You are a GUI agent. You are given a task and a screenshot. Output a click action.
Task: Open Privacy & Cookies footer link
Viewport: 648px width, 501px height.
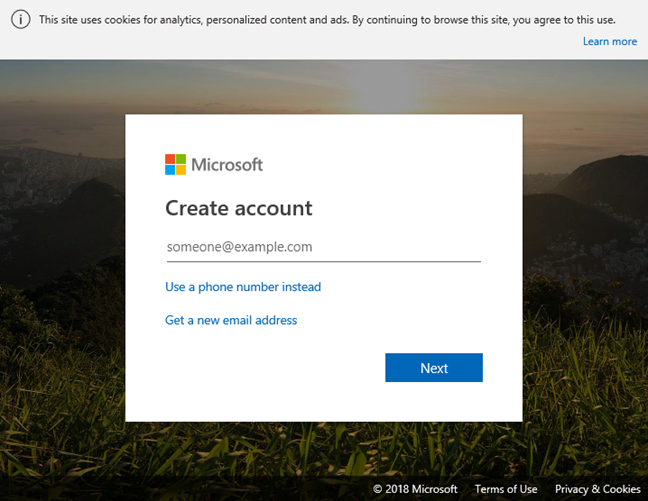pos(598,489)
